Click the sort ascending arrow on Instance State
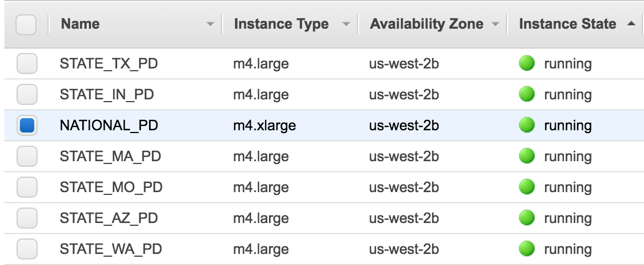644x265 pixels. click(x=631, y=24)
